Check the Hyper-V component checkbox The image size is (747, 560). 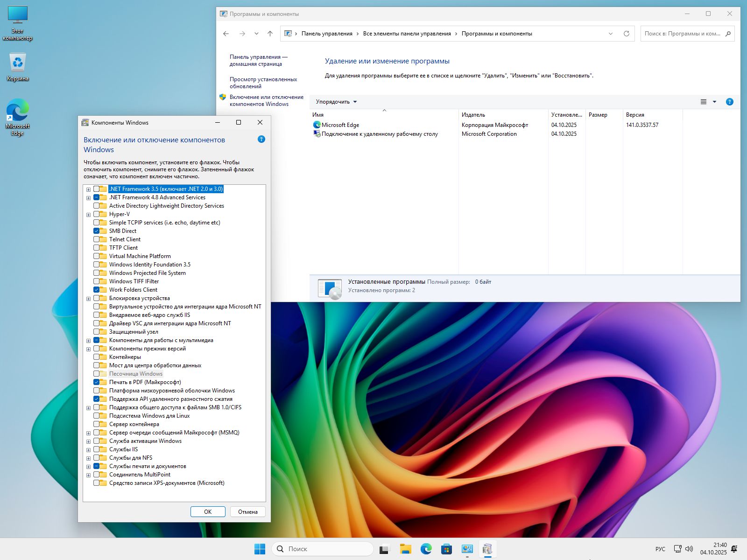(96, 214)
